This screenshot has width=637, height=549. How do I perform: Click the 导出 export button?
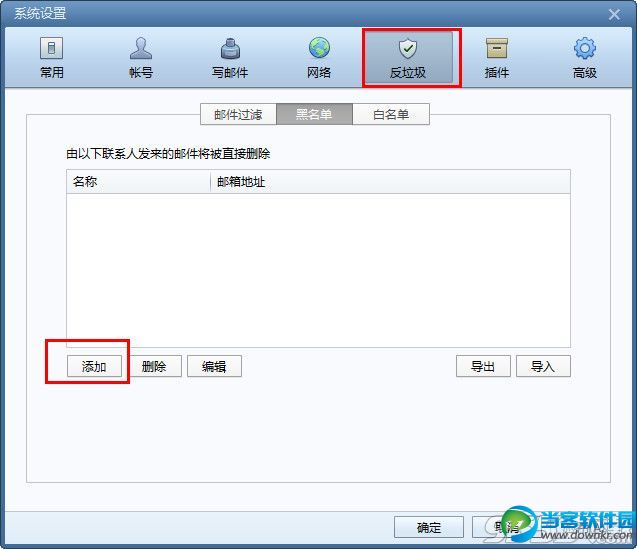point(483,367)
